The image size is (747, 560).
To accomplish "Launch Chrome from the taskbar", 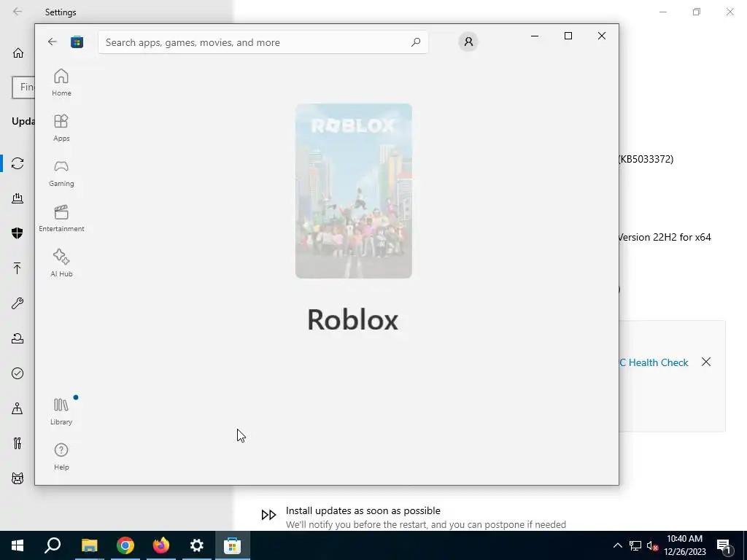I will click(125, 545).
